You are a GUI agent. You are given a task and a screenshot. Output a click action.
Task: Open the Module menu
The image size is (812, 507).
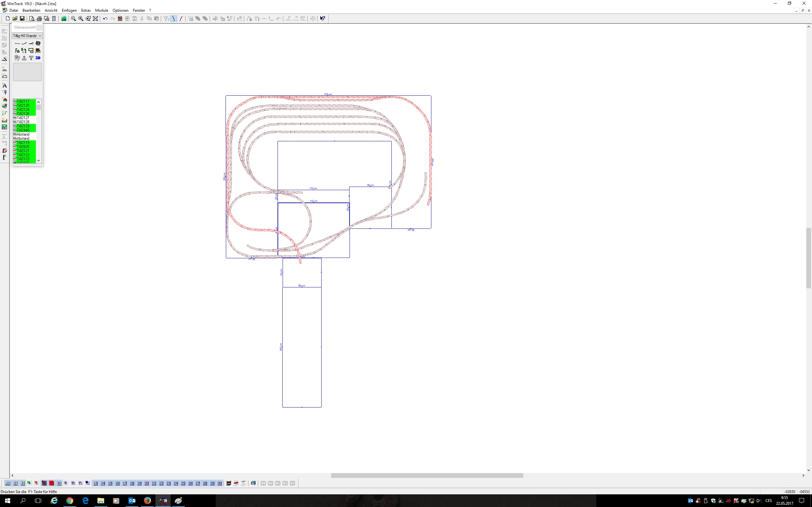[x=101, y=10]
